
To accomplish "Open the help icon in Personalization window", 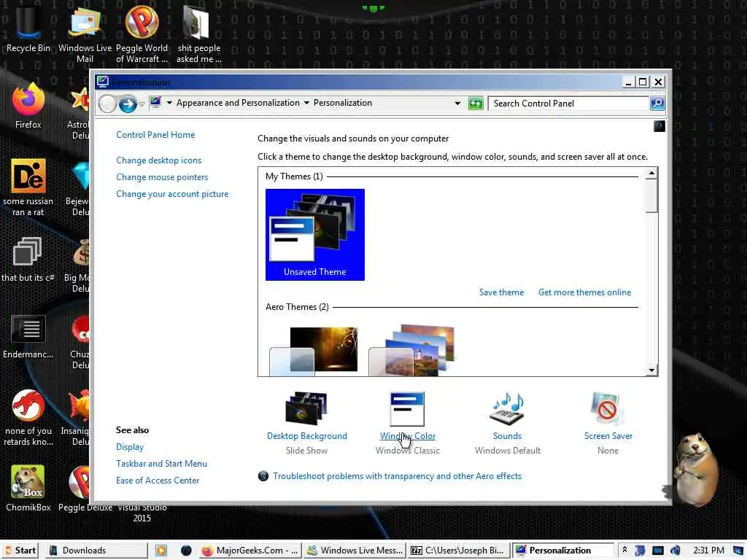I will [x=659, y=126].
